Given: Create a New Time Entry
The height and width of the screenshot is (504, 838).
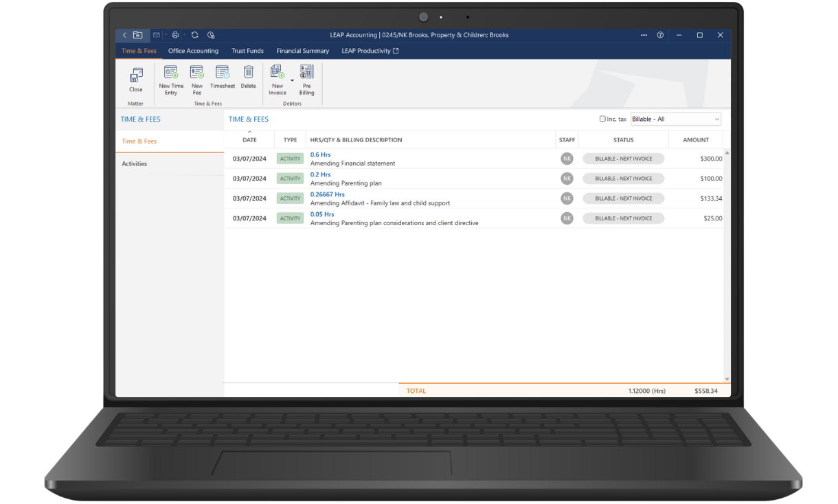Looking at the screenshot, I should click(171, 80).
